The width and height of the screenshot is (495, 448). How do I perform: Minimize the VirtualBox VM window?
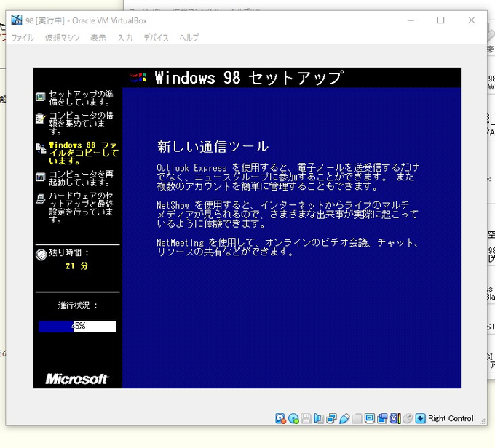click(411, 20)
